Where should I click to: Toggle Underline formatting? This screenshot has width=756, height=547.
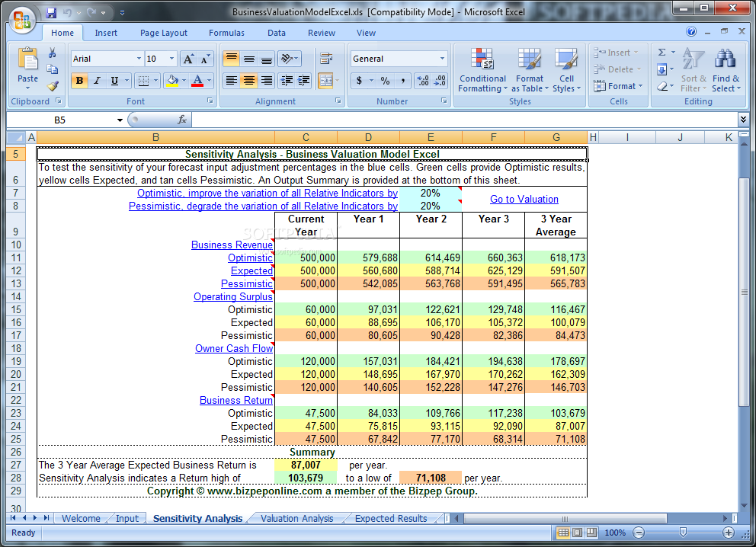click(114, 81)
